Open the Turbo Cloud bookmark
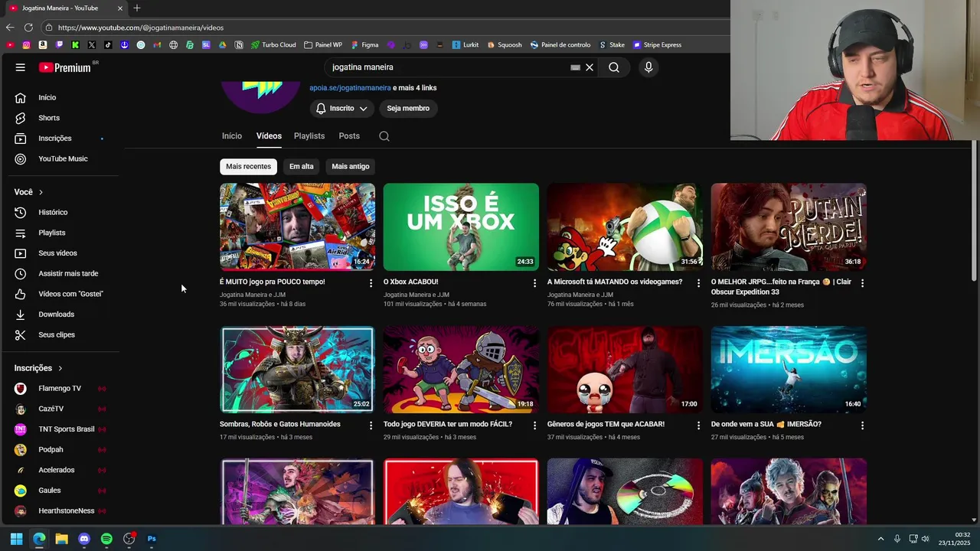The width and height of the screenshot is (980, 551). point(273,45)
